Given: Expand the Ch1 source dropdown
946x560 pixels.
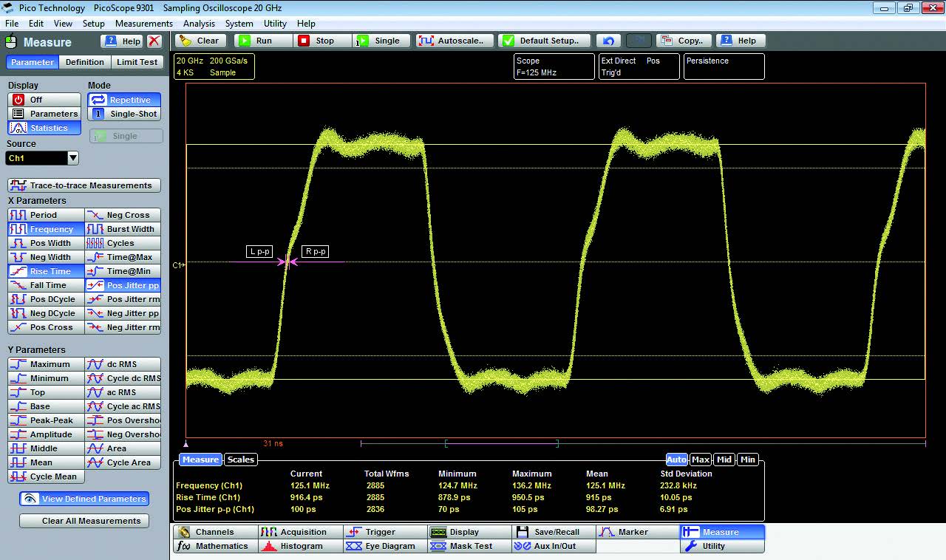Looking at the screenshot, I should coord(72,158).
